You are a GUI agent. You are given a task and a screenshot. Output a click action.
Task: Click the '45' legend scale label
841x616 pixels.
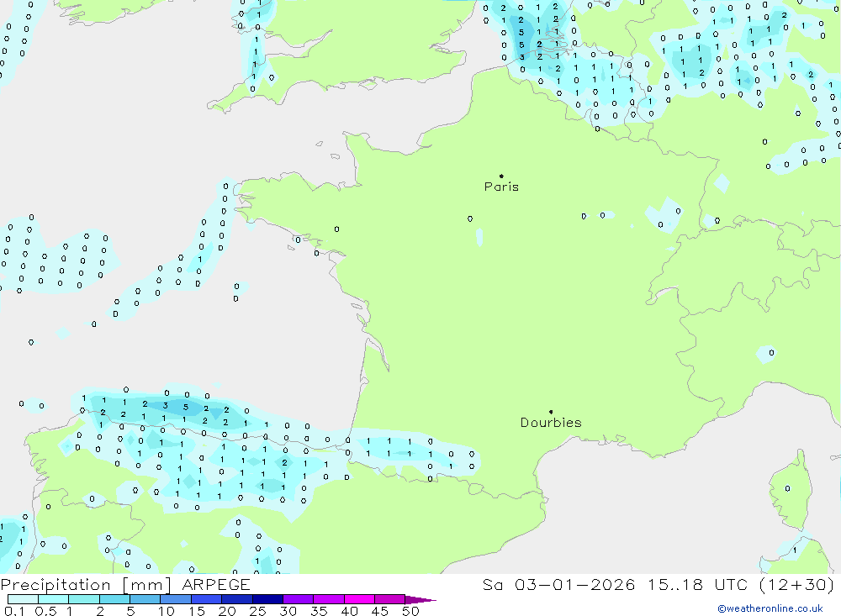click(380, 611)
